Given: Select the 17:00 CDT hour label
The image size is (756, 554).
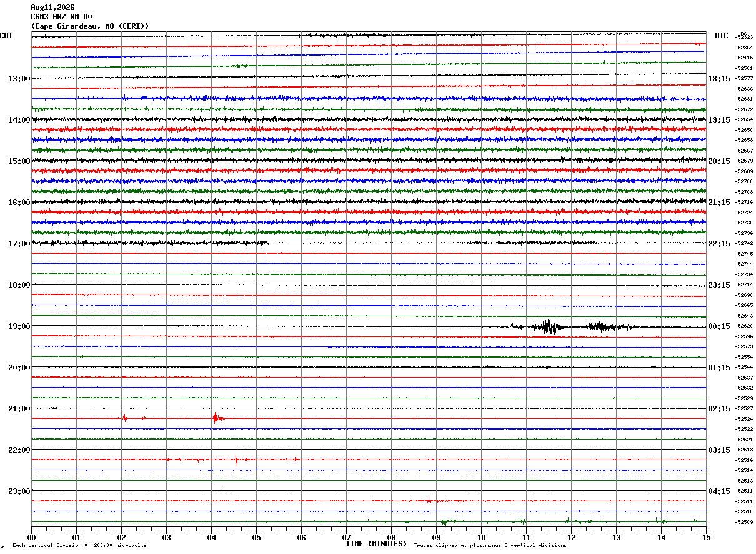Looking at the screenshot, I should coord(19,244).
